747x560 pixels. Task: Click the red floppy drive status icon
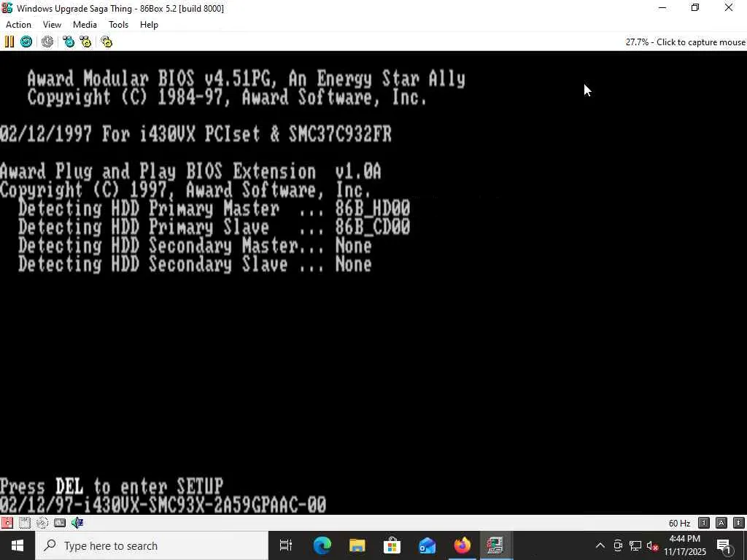tap(7, 523)
